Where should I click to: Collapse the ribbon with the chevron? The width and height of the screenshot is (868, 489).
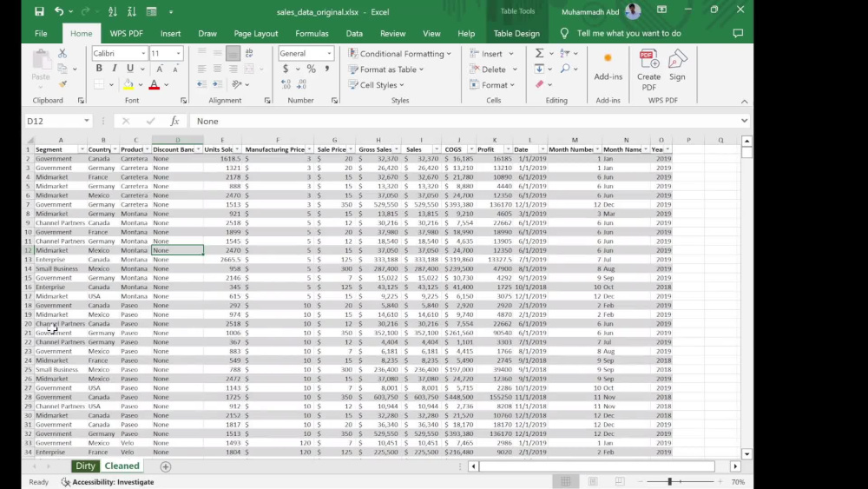click(745, 102)
